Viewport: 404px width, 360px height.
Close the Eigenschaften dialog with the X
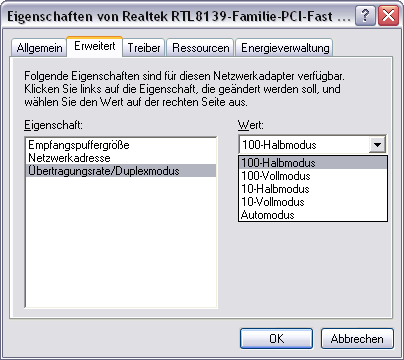389,16
